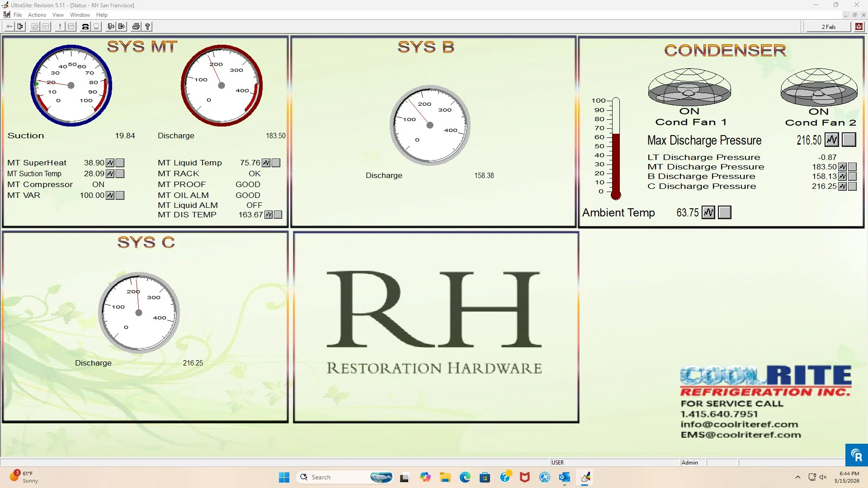Click the ambient temperature thermometer gauge
The width and height of the screenshot is (868, 488).
616,149
